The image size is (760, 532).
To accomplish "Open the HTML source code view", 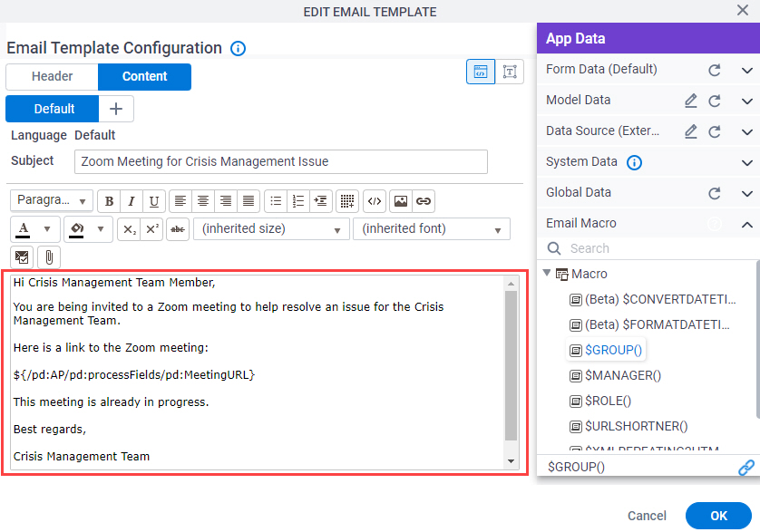I will click(x=375, y=201).
